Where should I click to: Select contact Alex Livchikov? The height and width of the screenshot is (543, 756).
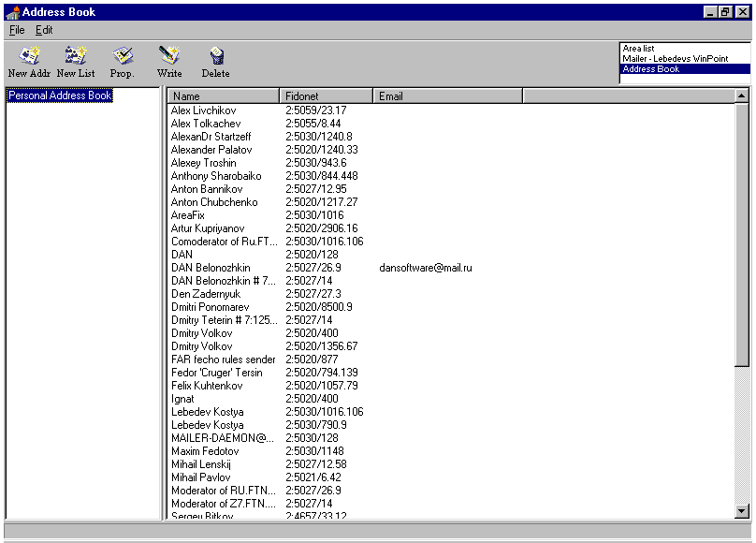coord(203,110)
